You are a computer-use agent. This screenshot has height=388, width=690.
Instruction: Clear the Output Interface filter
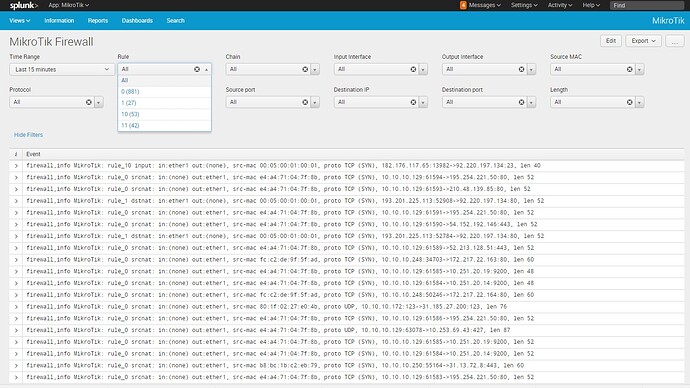[521, 69]
